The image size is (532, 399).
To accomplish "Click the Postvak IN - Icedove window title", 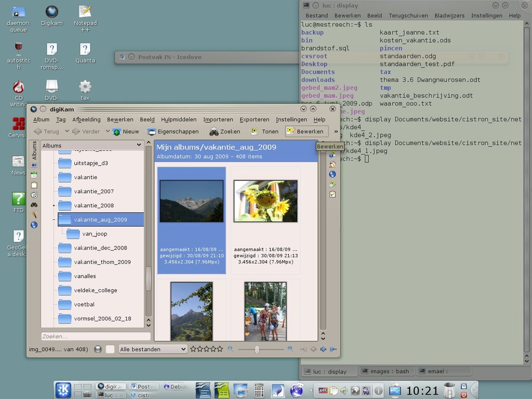I will point(170,57).
